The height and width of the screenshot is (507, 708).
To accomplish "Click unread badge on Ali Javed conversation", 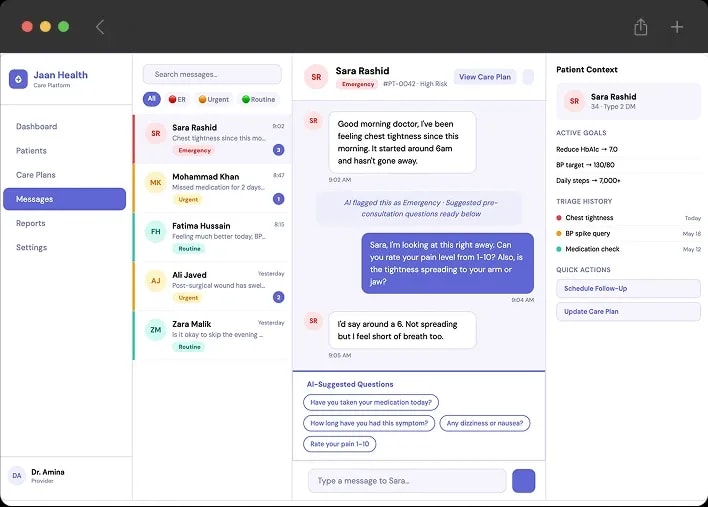I will click(x=279, y=298).
